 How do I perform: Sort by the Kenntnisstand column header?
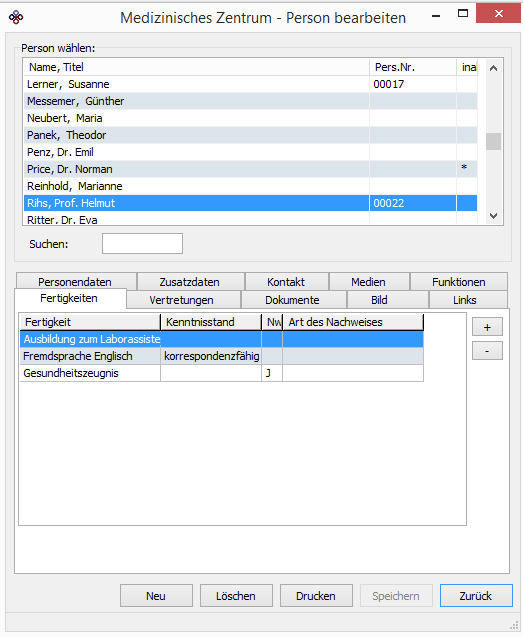pyautogui.click(x=211, y=322)
